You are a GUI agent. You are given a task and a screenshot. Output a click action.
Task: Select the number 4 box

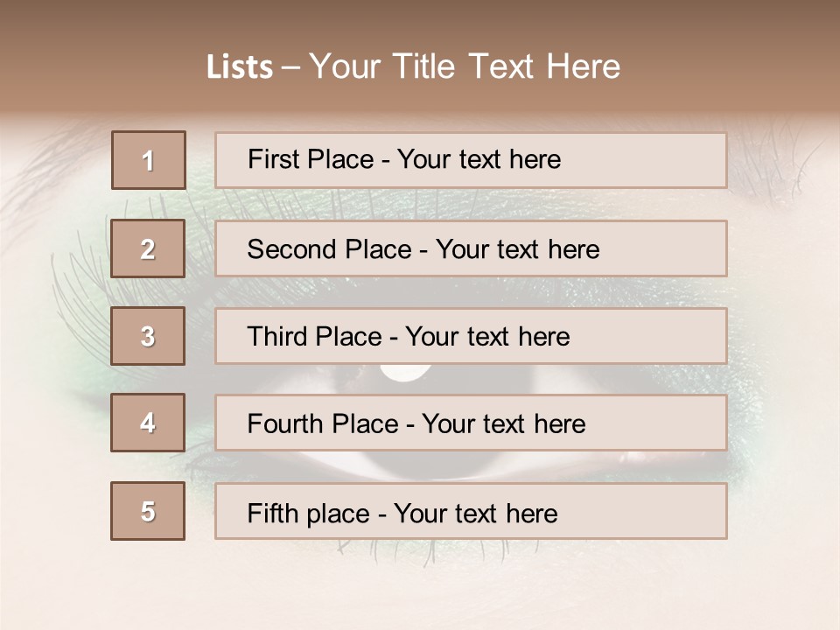tap(148, 423)
